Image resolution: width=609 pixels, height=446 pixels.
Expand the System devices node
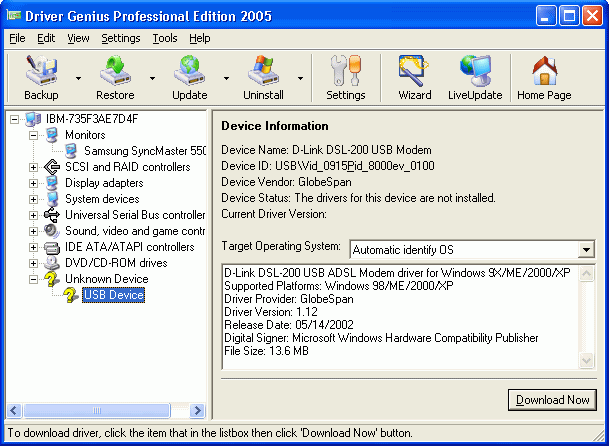pos(33,199)
